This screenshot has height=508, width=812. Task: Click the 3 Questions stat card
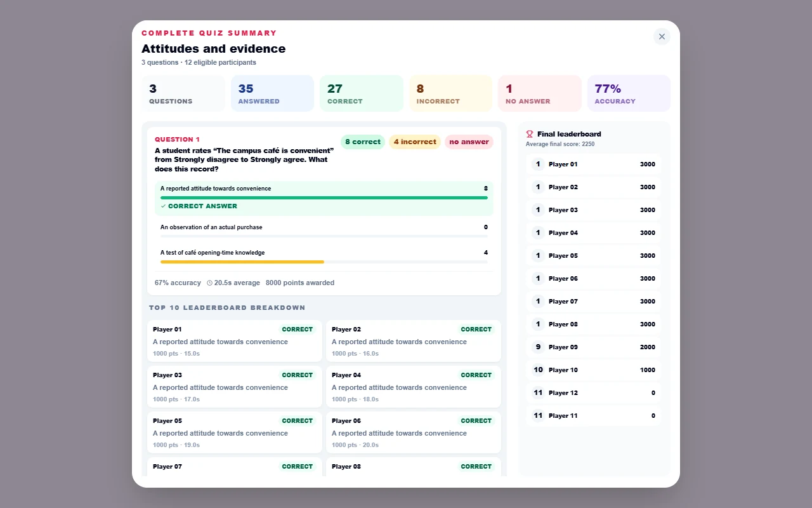[183, 93]
